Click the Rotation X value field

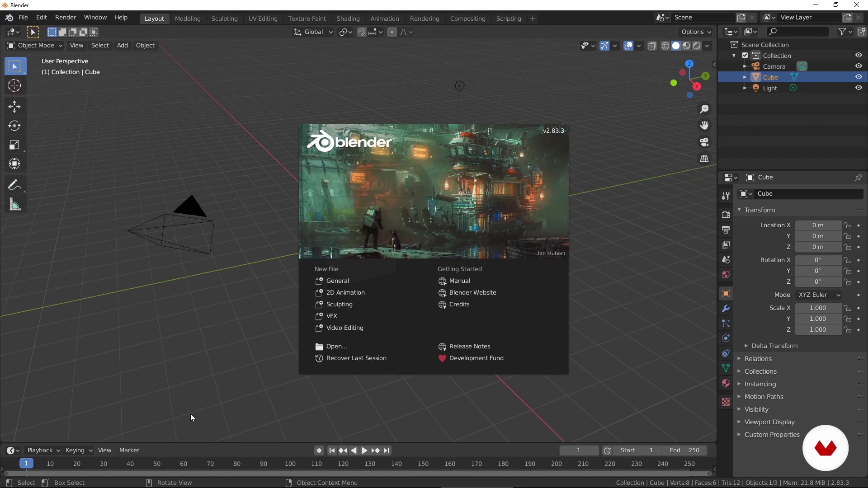(x=818, y=260)
